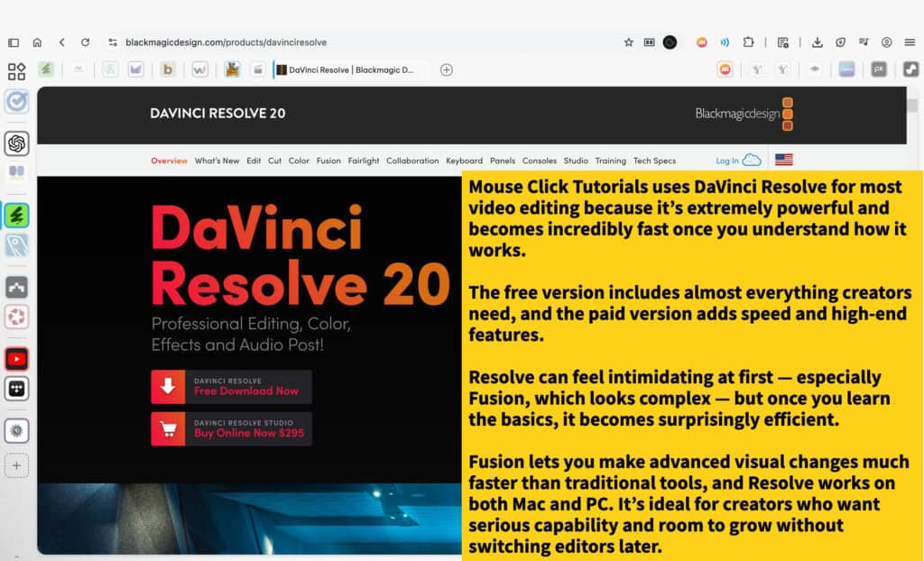924x561 pixels.
Task: Toggle the sidebar panel visibility
Action: tap(14, 42)
